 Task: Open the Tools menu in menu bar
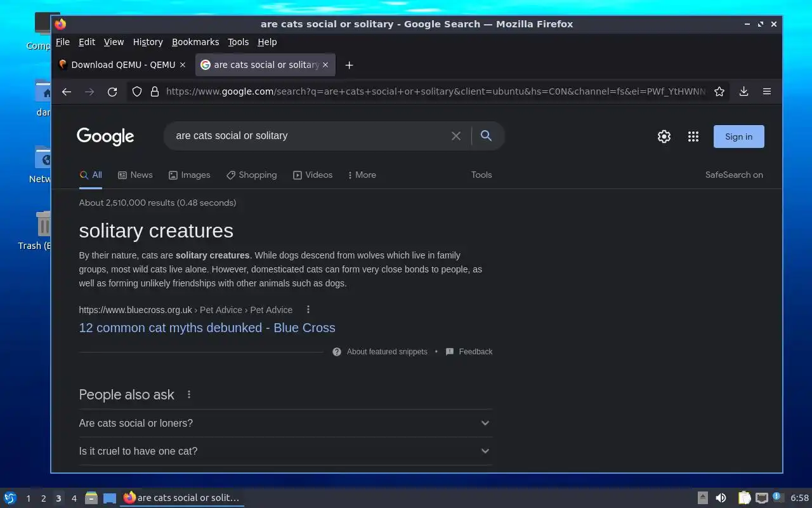(x=239, y=42)
